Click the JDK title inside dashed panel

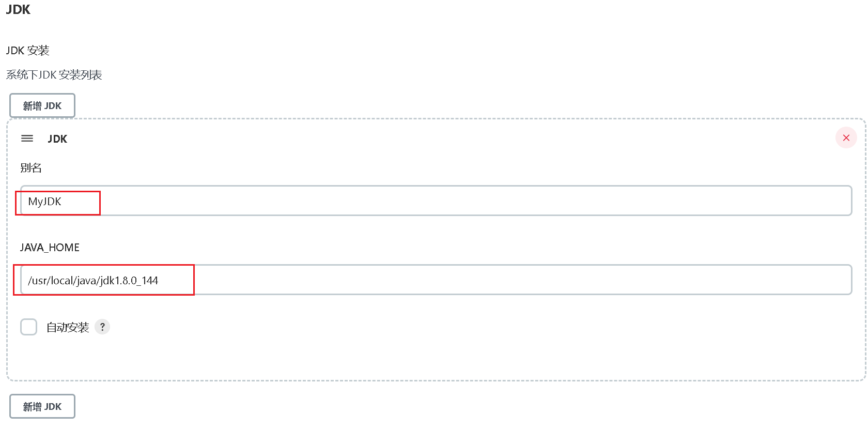click(x=57, y=139)
